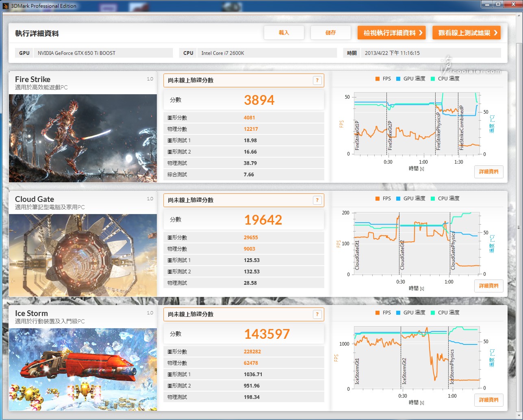This screenshot has width=523, height=420.
Task: Click Ice Storm 圖形測試 2 value 951.96
Action: coord(252,386)
